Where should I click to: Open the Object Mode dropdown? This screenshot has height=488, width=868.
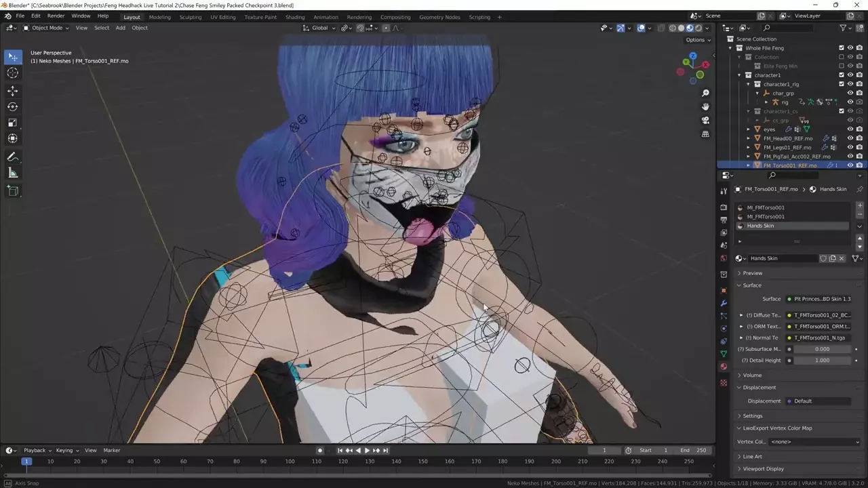tap(46, 28)
